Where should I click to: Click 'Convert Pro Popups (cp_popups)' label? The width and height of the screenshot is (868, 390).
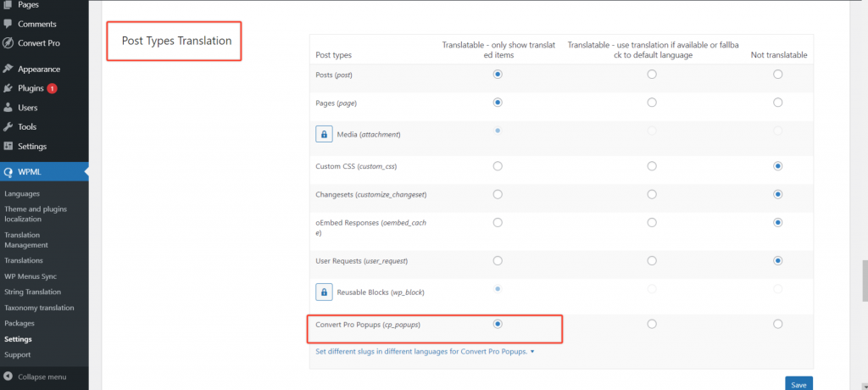(368, 325)
